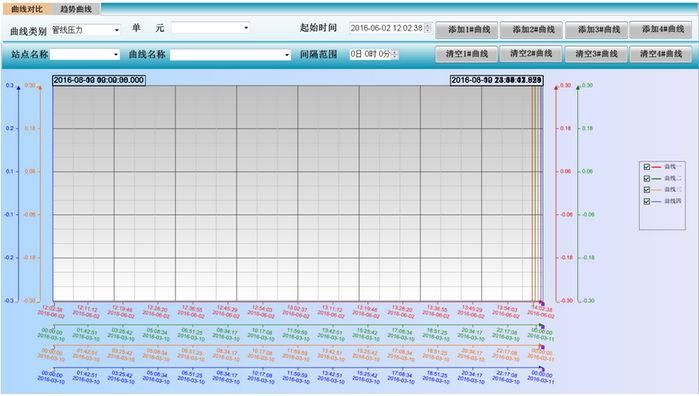Expand the 站点名称 dropdown

(85, 54)
